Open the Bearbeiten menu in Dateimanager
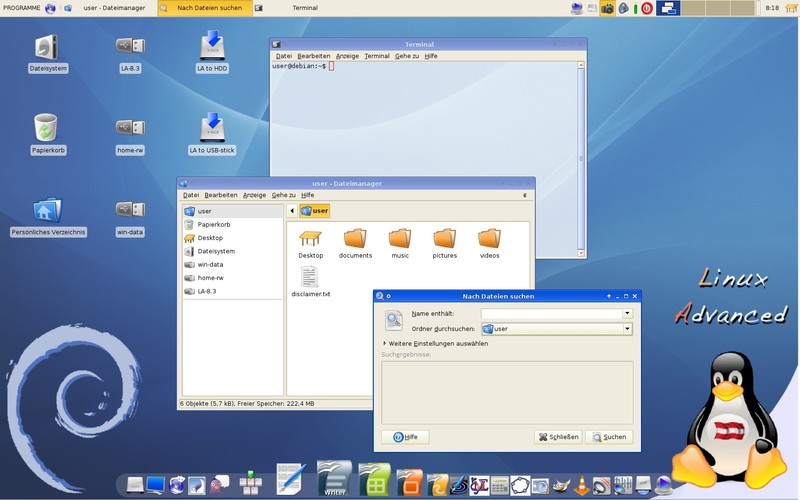800x500 pixels. (221, 195)
